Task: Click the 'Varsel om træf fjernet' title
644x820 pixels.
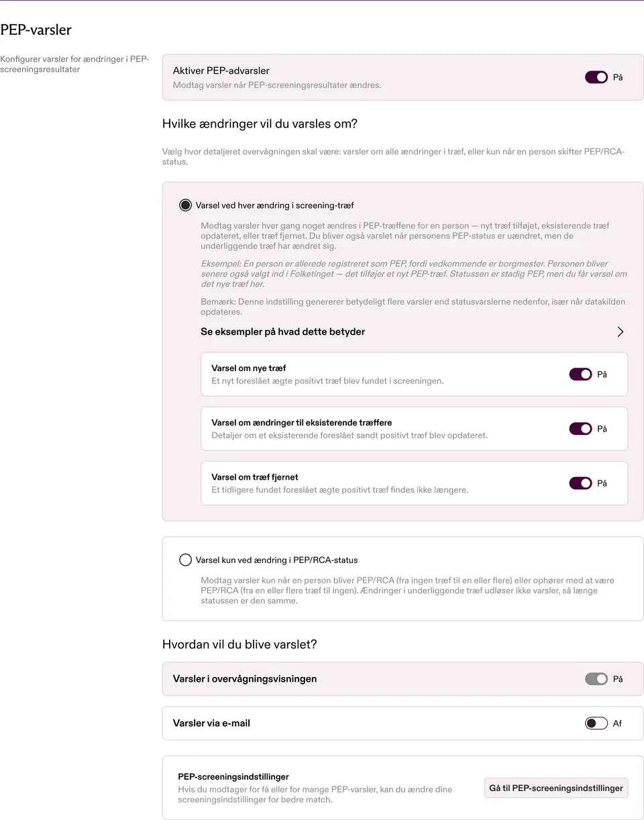Action: [255, 477]
